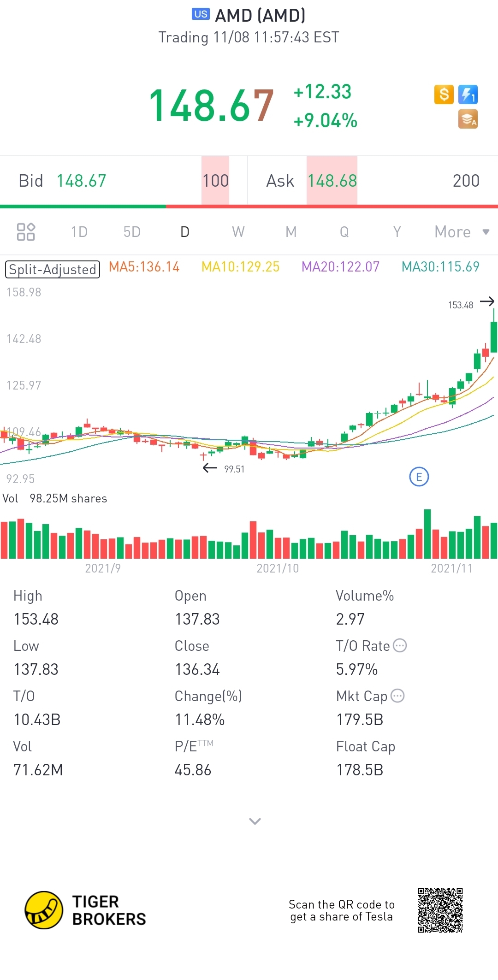Tap the 2021/9 date axis label

103,568
